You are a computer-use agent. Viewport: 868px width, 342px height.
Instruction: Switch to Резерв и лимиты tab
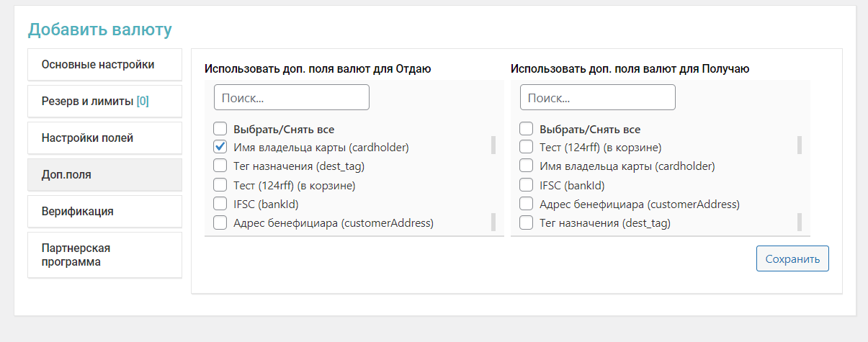[104, 102]
